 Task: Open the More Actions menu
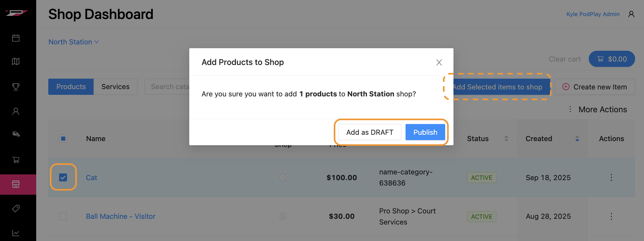pyautogui.click(x=598, y=109)
